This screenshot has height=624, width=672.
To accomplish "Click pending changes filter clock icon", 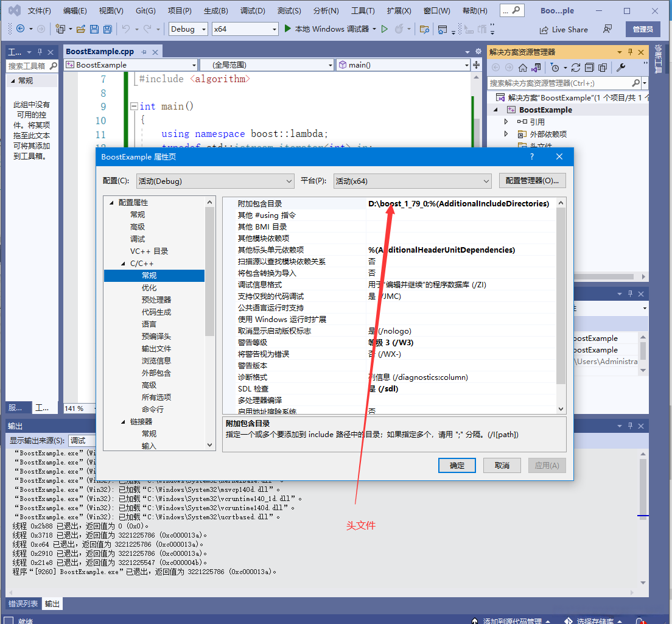I will 555,68.
